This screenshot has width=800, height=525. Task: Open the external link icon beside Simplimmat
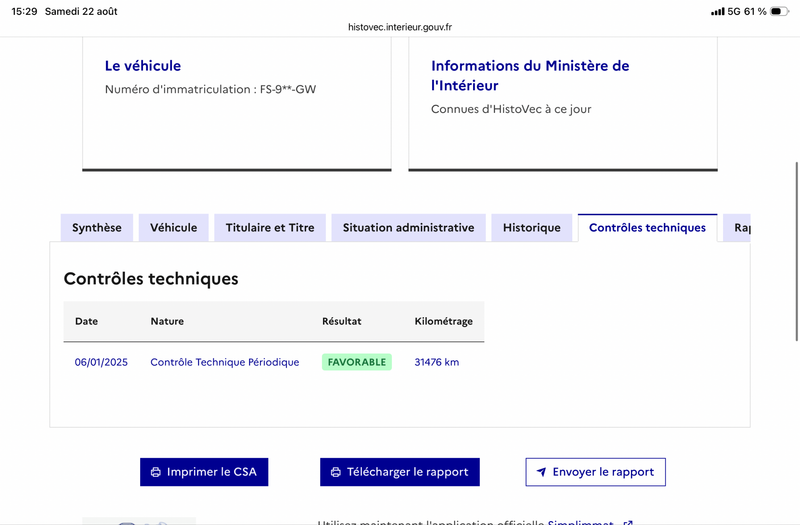(x=628, y=522)
